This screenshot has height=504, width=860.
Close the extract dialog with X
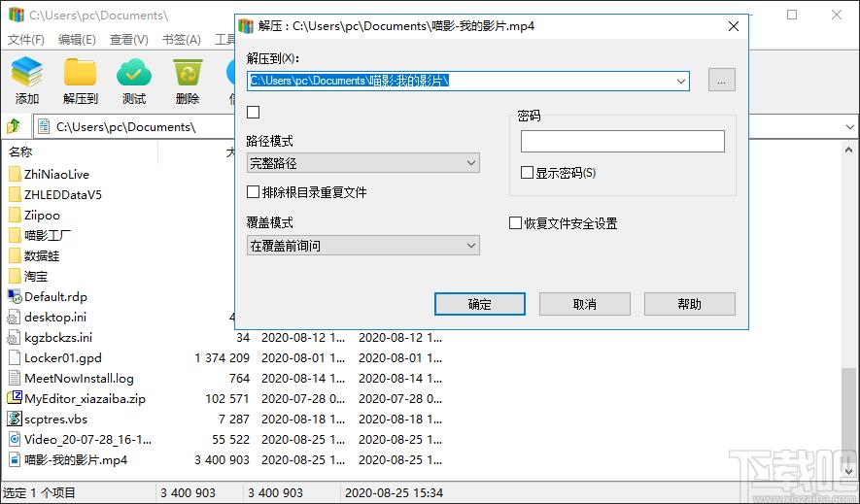coord(734,26)
